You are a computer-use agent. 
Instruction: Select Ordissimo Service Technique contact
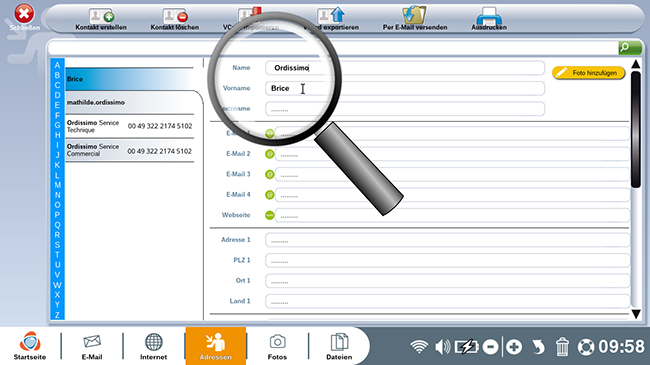(129, 126)
